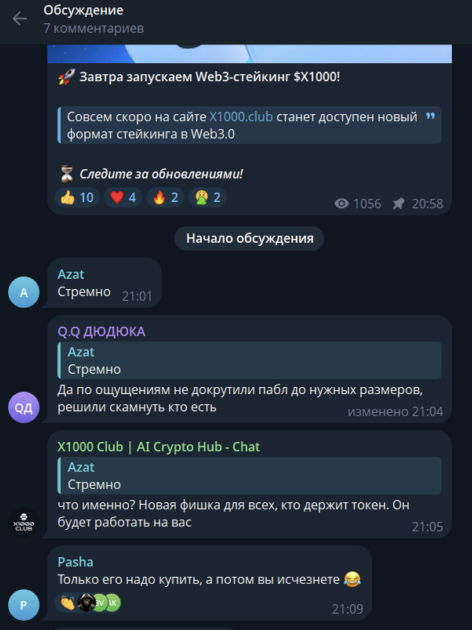Viewport: 472px width, 630px height.
Task: Click the Начало обсуждения label
Action: (249, 238)
